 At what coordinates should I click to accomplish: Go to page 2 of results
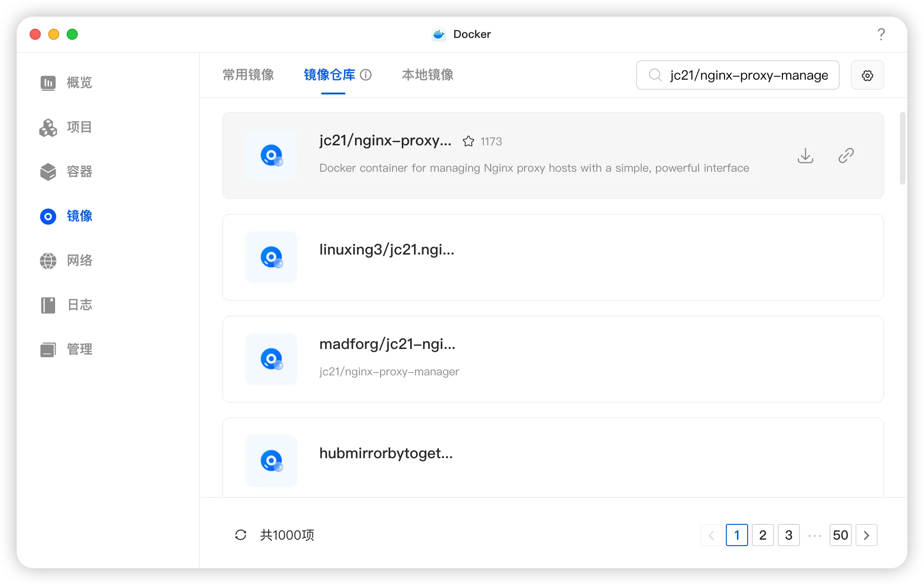coord(763,535)
